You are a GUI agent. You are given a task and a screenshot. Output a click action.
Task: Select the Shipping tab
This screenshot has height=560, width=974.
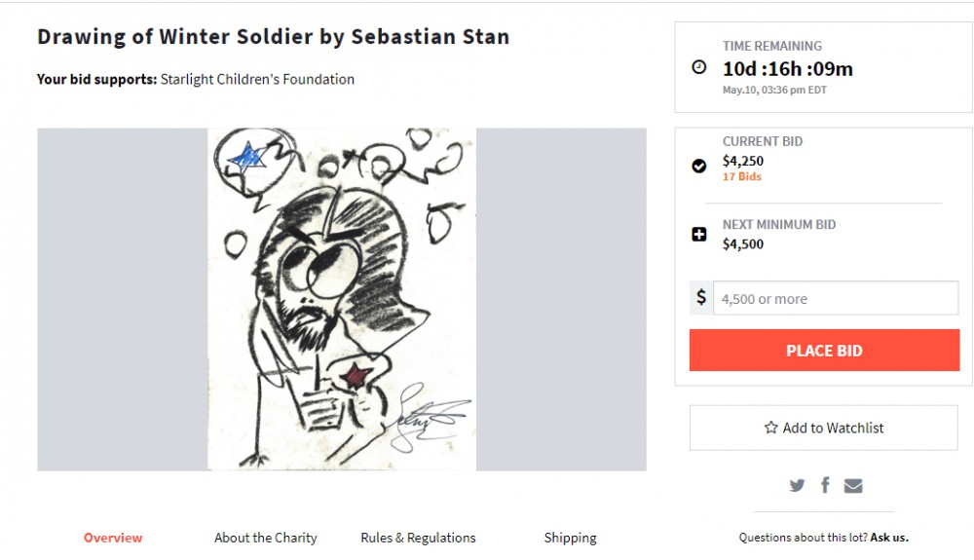click(x=570, y=538)
